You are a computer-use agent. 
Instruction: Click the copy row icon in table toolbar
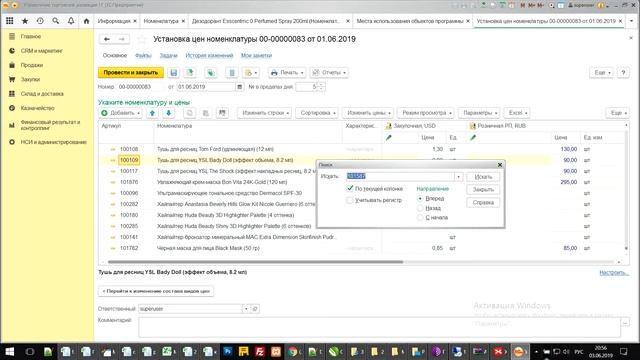[190, 113]
